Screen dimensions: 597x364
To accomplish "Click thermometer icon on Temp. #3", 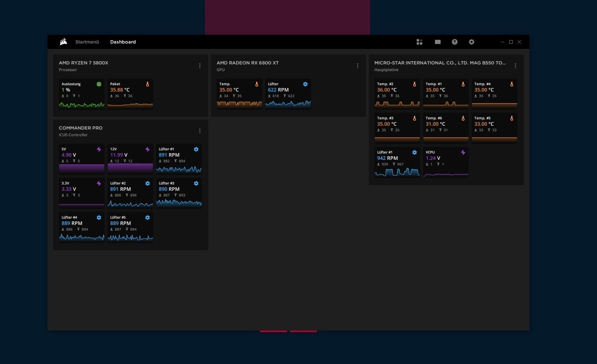I will (x=415, y=118).
